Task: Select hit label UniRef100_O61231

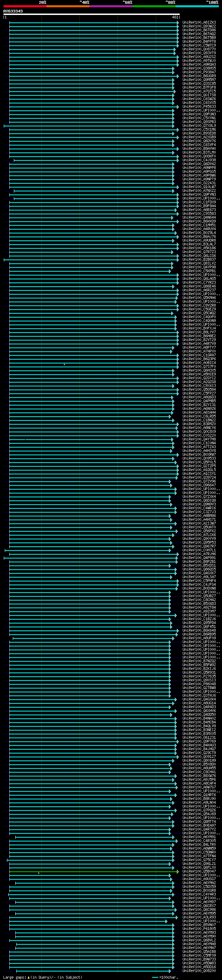Action: [x=199, y=737]
